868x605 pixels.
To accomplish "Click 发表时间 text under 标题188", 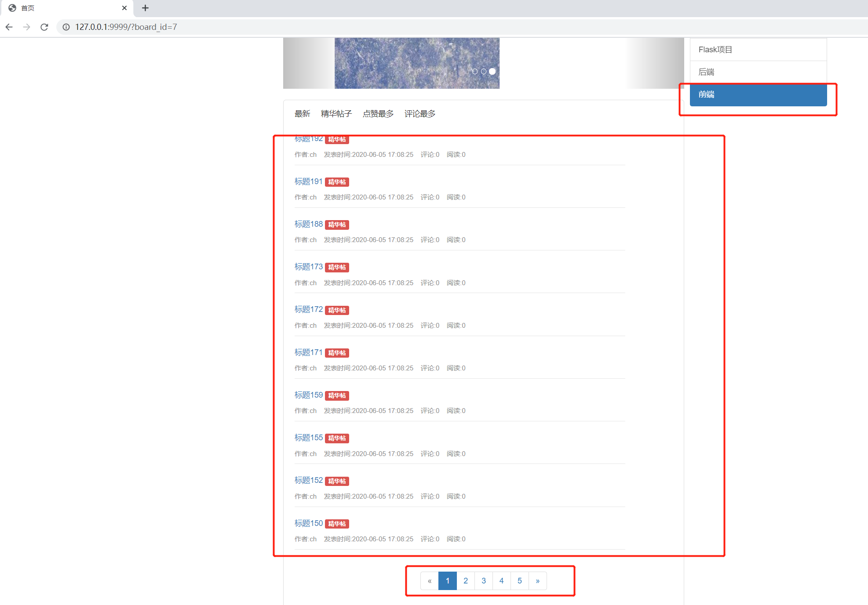I will tap(368, 240).
